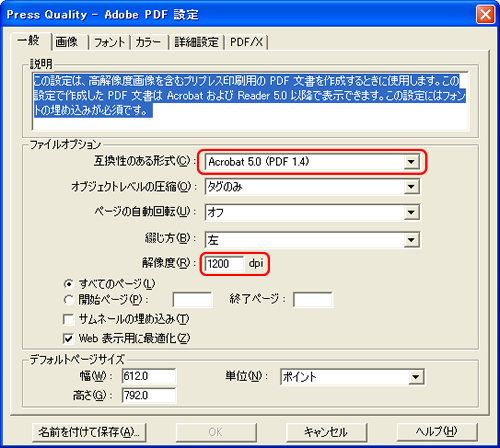Enable サムネールの埋め込み checkbox
Screen dimensions: 500x448
tap(68, 319)
